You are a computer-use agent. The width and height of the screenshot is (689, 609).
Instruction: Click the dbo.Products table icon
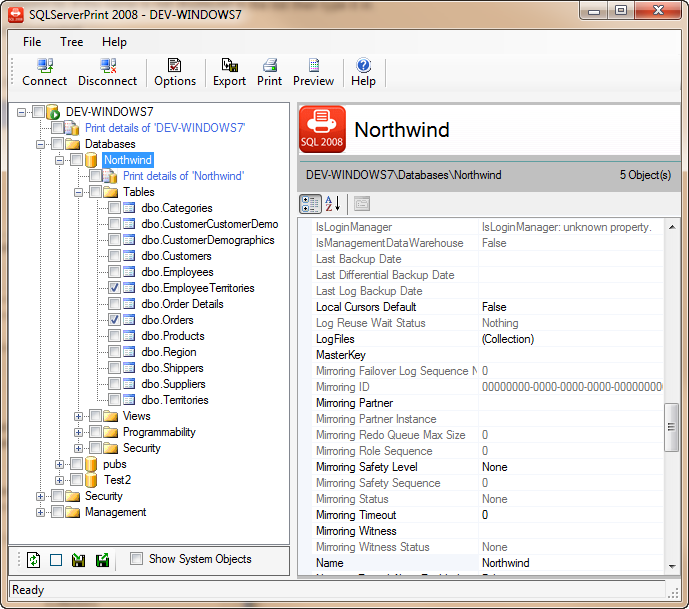click(x=129, y=336)
